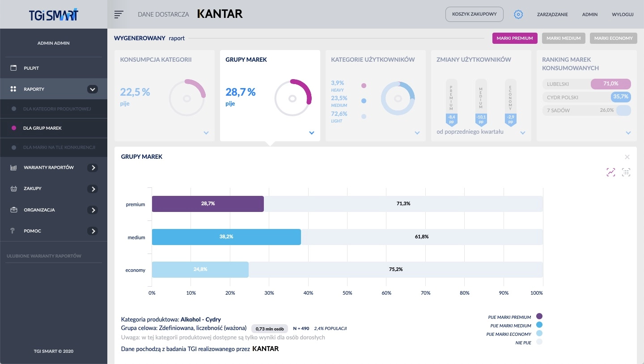Select Marki Premium filter
The width and height of the screenshot is (644, 364).
pyautogui.click(x=515, y=38)
